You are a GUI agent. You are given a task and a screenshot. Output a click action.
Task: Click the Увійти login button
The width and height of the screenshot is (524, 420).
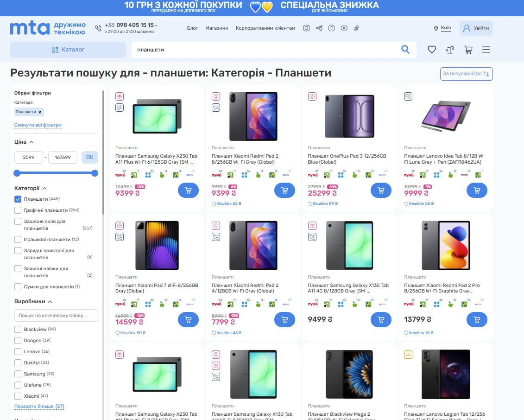476,28
